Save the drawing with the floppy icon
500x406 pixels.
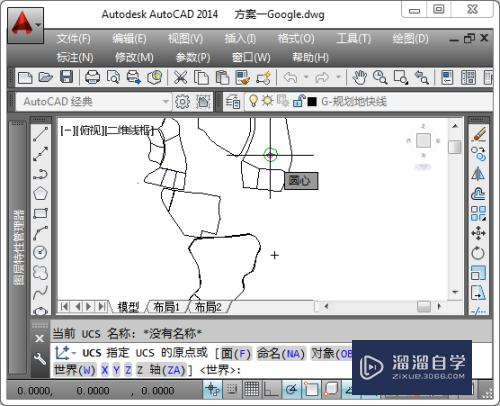(66, 77)
